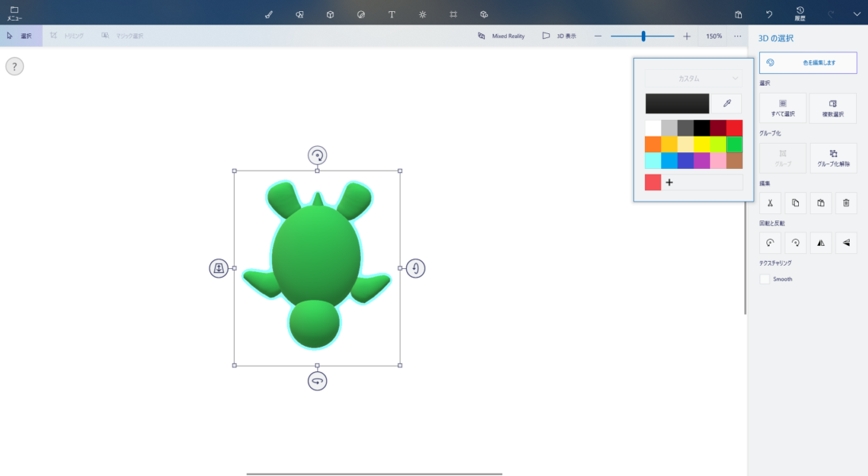Screen dimensions: 868x476
Task: Click the top rotation handle above the turtle
Action: click(317, 155)
